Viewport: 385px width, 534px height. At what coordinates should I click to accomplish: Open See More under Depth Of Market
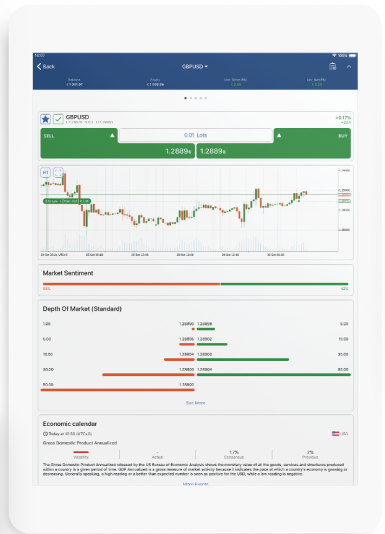pyautogui.click(x=196, y=403)
